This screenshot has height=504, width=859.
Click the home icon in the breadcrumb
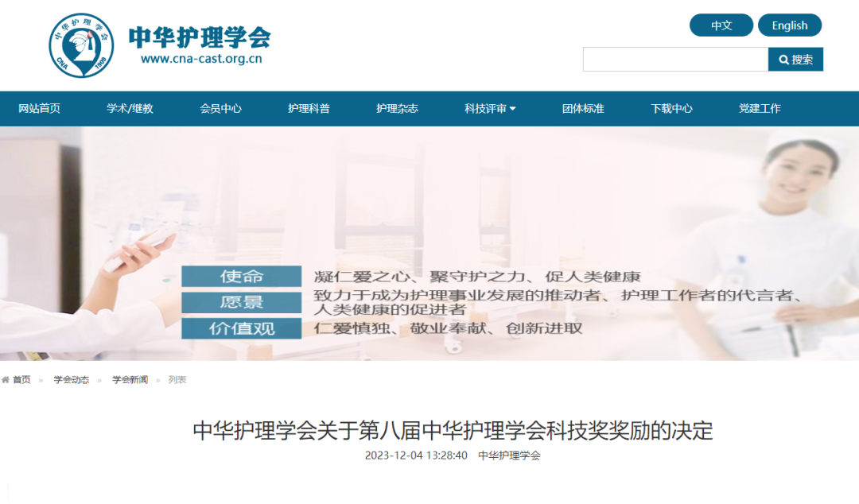[x=6, y=380]
